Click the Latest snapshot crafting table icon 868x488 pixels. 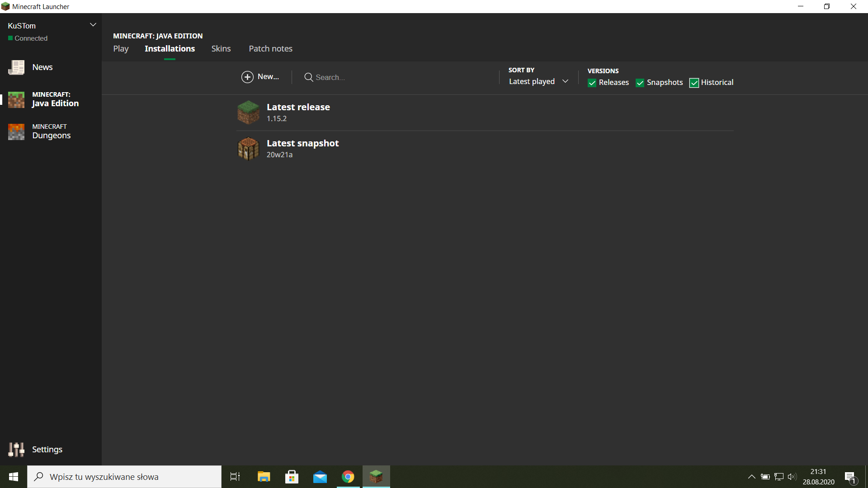[248, 149]
